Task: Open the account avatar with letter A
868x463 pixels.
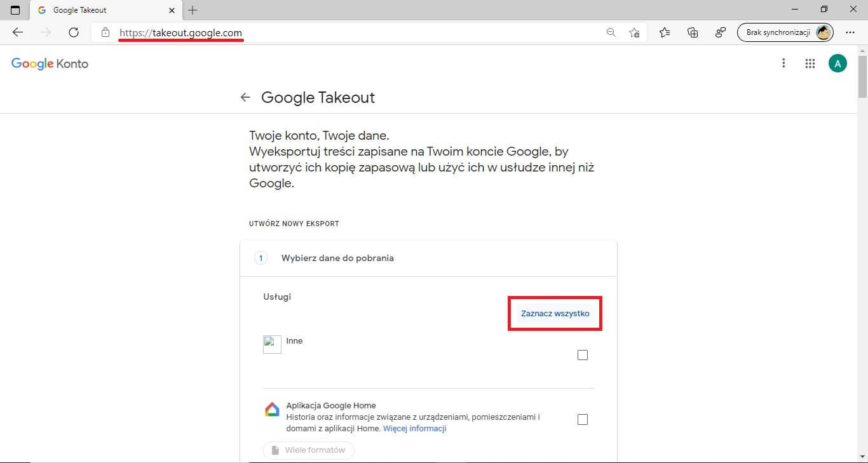Action: [x=837, y=63]
